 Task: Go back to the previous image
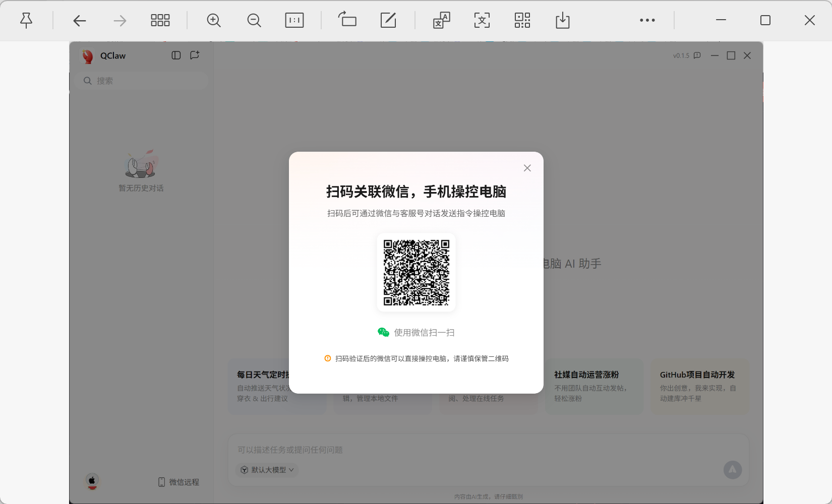click(80, 20)
